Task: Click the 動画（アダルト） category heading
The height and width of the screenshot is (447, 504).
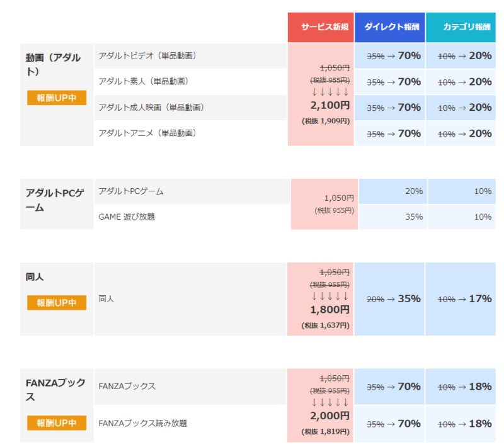Action: pyautogui.click(x=55, y=63)
